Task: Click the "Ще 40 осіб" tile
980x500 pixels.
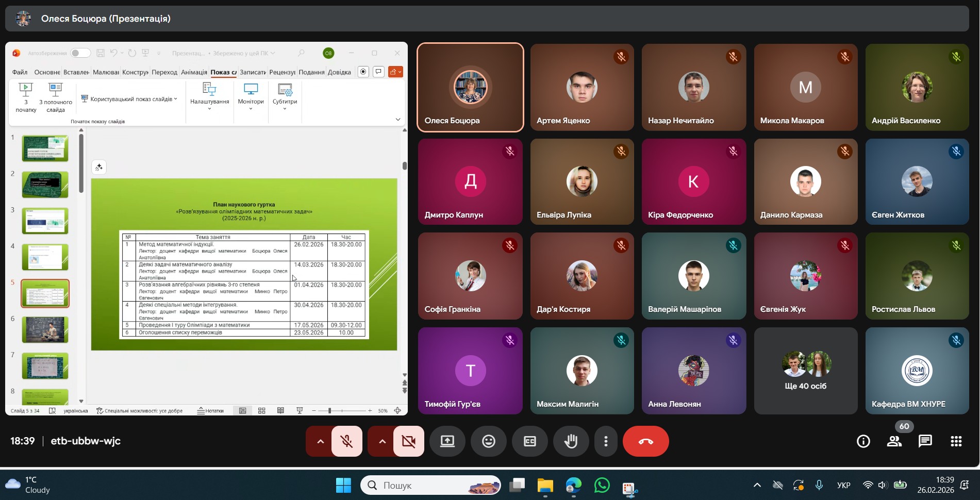Action: [805, 371]
